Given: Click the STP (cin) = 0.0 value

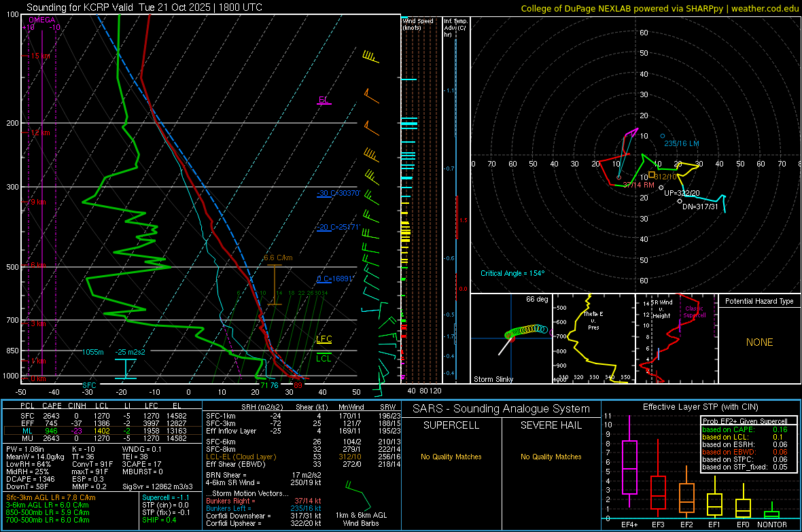Looking at the screenshot, I should click(x=165, y=505).
